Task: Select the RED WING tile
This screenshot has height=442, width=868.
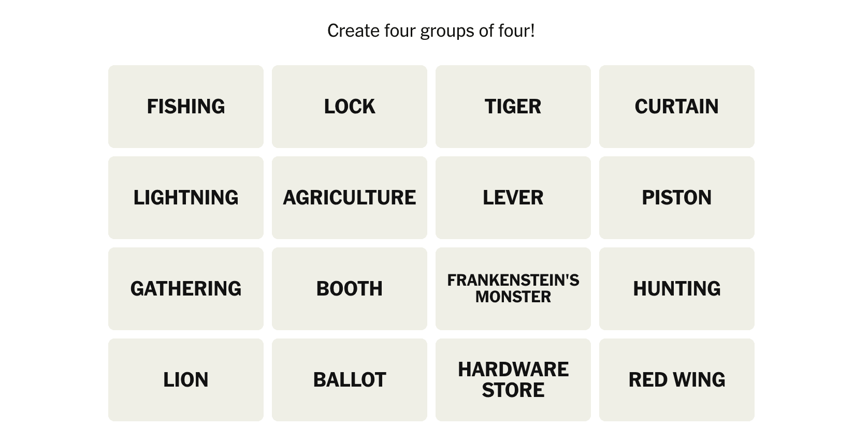Action: 676,380
